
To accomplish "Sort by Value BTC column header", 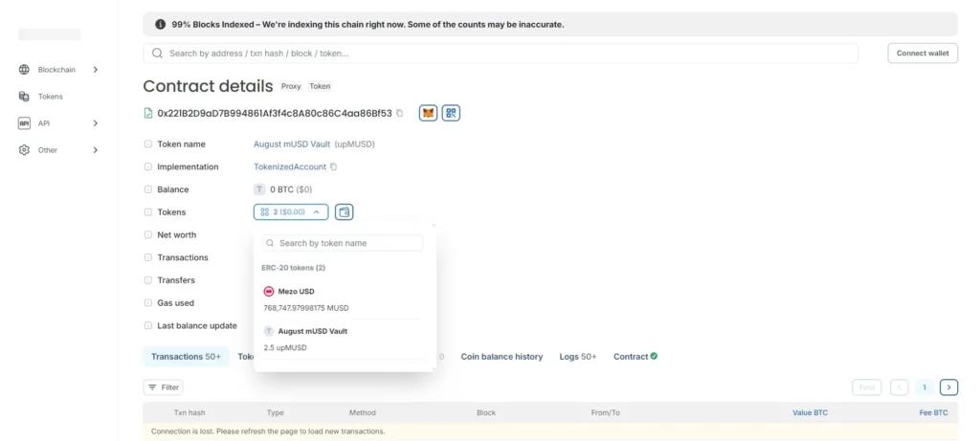I will point(810,413).
